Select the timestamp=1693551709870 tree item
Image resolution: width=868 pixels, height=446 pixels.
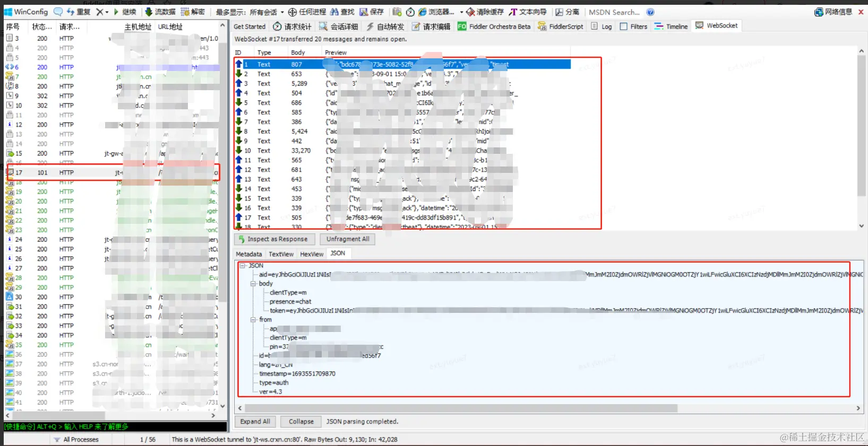coord(297,374)
